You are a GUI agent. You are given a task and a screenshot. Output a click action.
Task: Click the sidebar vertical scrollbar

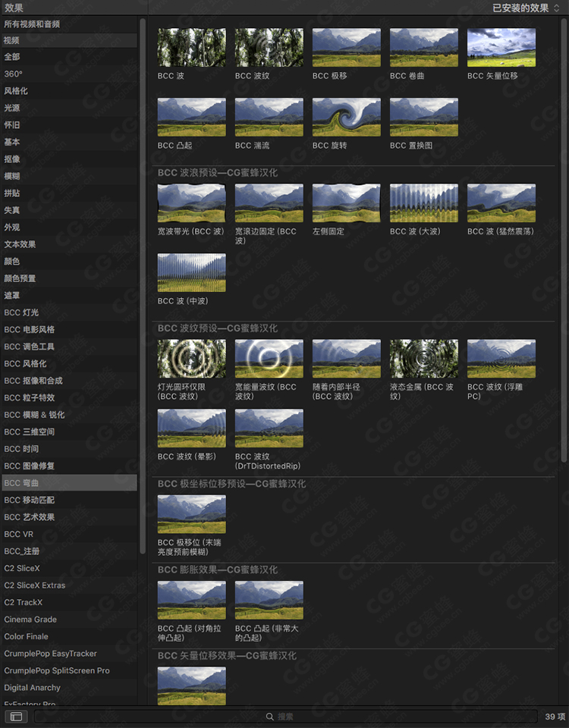(x=143, y=286)
